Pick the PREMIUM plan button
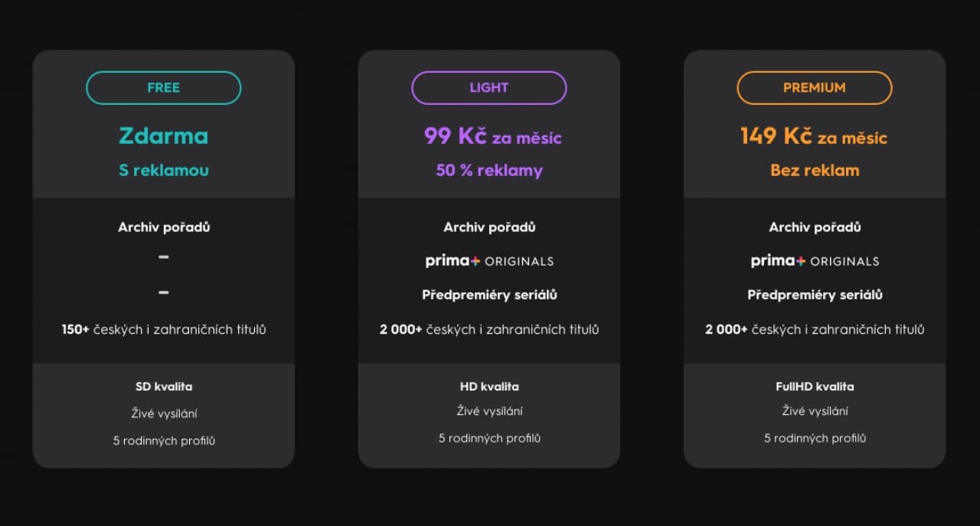The height and width of the screenshot is (526, 980). click(814, 88)
